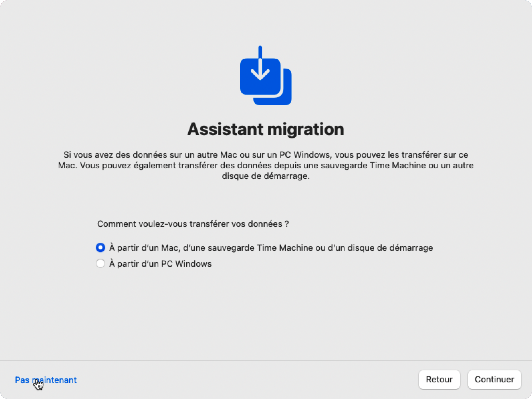The image size is (532, 399).
Task: Click the word 'Assistant' in the title
Action: coord(225,129)
